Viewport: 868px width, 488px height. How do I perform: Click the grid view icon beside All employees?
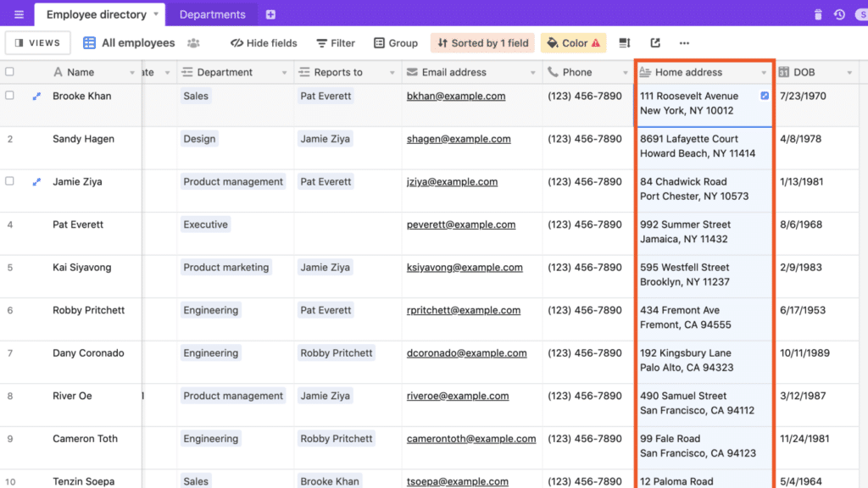tap(89, 43)
